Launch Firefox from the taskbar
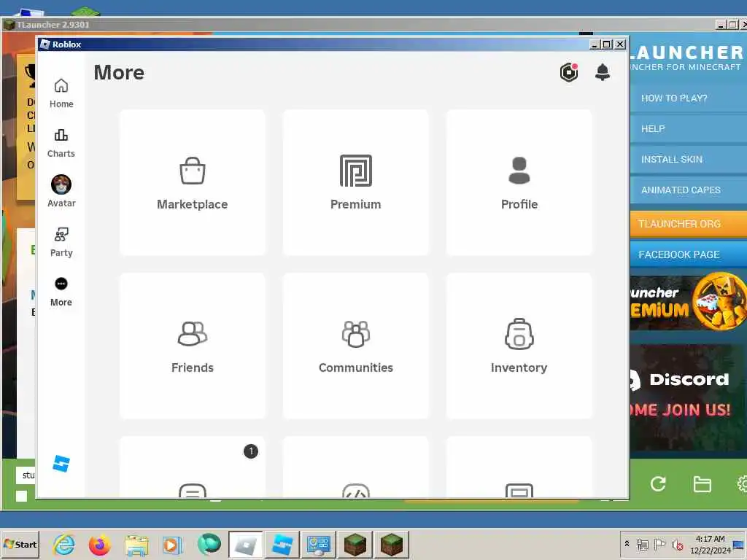This screenshot has width=747, height=560. (x=99, y=545)
